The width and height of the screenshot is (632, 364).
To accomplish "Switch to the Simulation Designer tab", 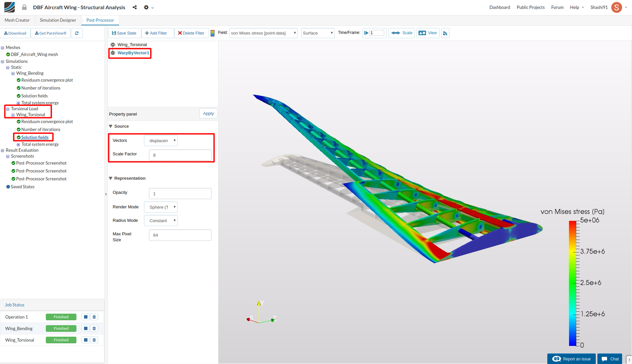I will click(x=58, y=20).
